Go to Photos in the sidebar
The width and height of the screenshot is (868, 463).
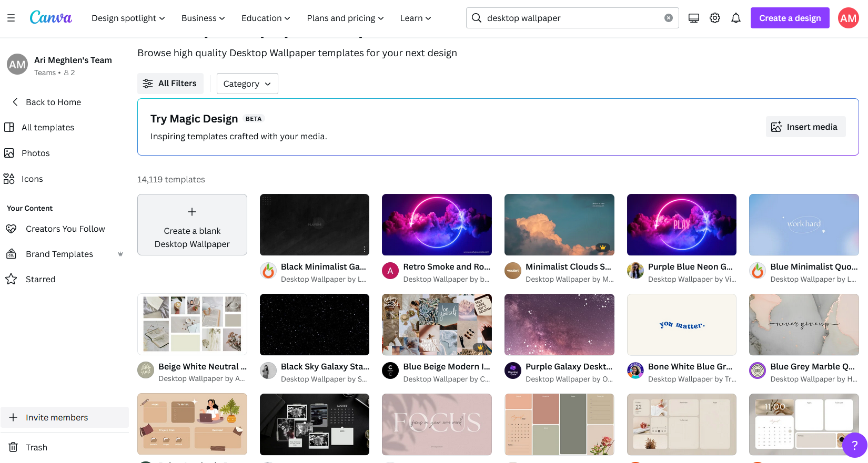click(35, 153)
